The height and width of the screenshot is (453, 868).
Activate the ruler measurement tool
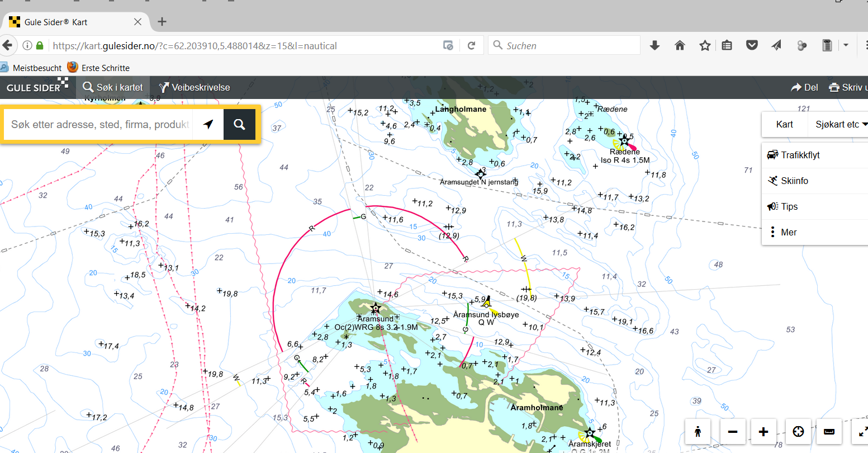click(829, 432)
